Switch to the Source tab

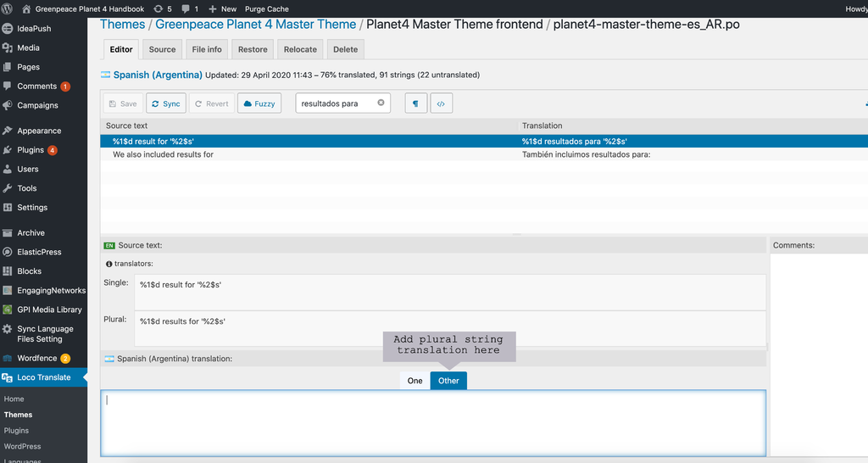pos(162,49)
